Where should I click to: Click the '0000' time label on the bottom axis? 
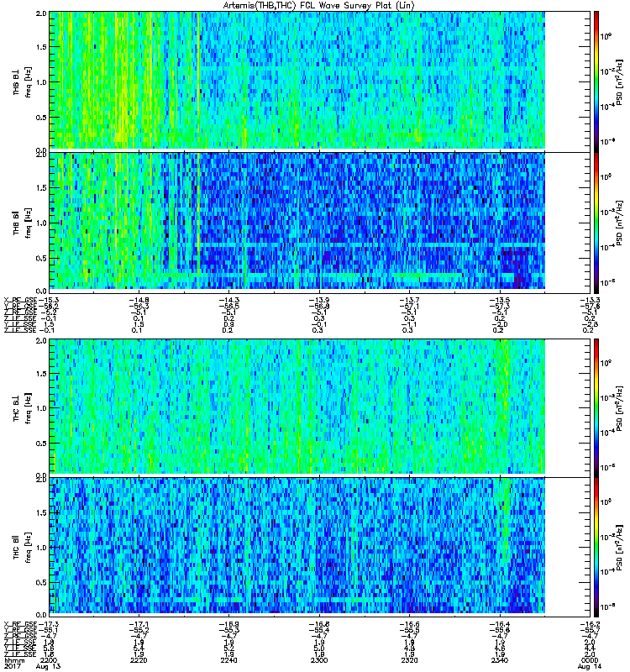click(590, 660)
